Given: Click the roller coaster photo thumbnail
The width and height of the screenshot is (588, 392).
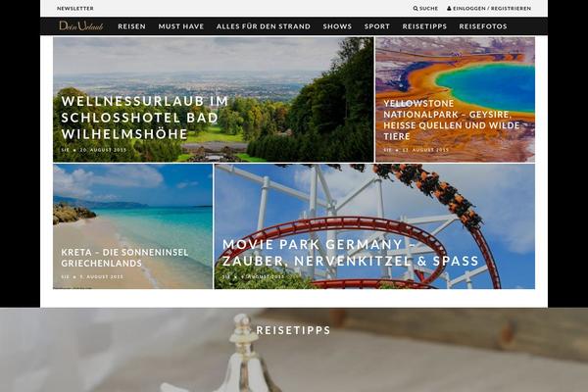Looking at the screenshot, I should coord(374,226).
